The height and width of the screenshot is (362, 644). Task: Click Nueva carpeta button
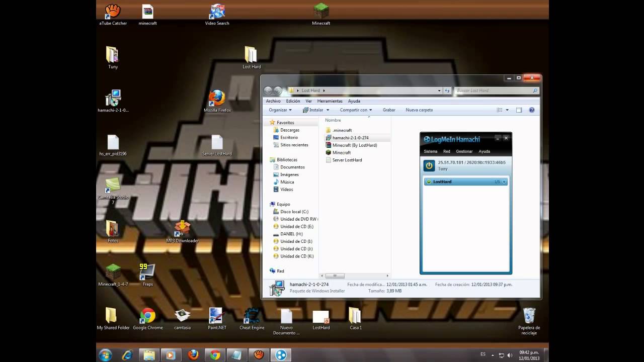(x=419, y=110)
